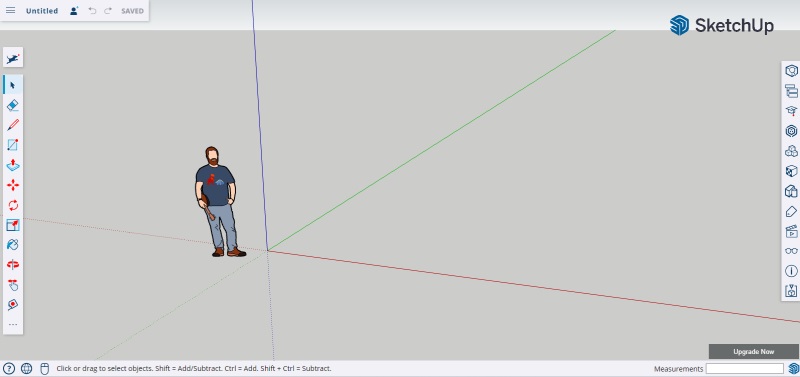Select the Push/Pull tool
This screenshot has width=800, height=377.
(x=13, y=165)
